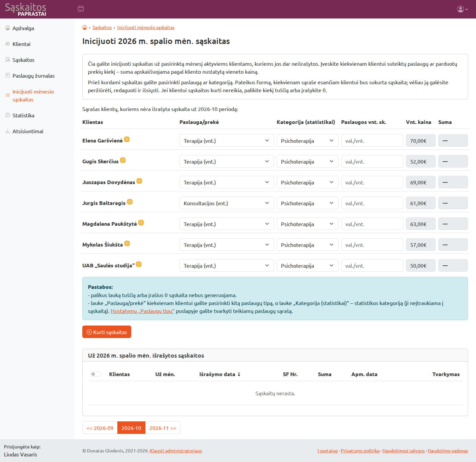Expand service dropdown for Jurgis Baltaragis

tap(227, 203)
